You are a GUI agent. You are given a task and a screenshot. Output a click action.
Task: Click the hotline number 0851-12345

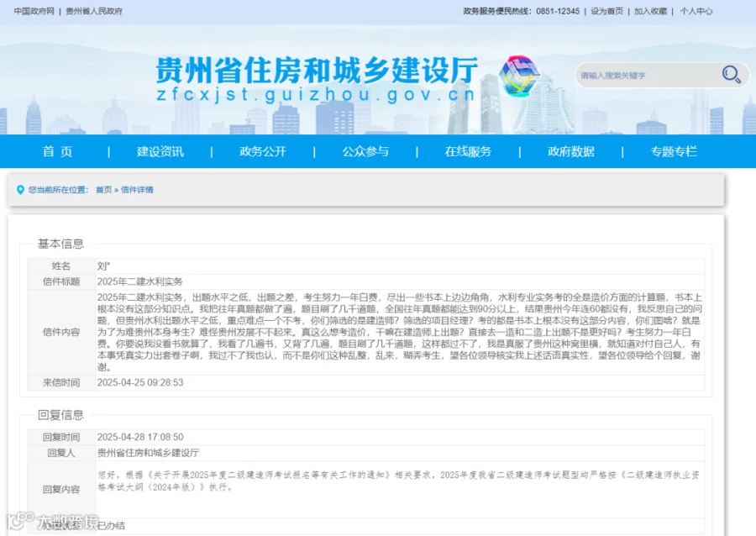click(x=558, y=11)
